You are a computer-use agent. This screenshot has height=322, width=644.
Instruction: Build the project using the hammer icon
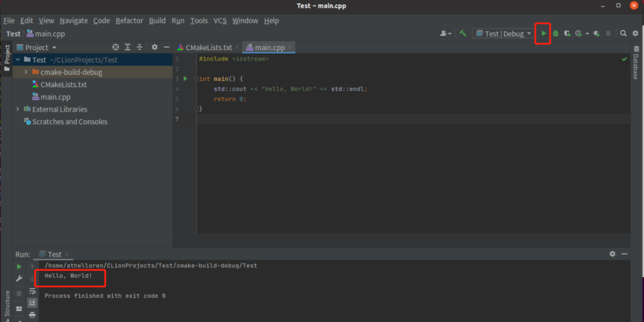click(463, 33)
